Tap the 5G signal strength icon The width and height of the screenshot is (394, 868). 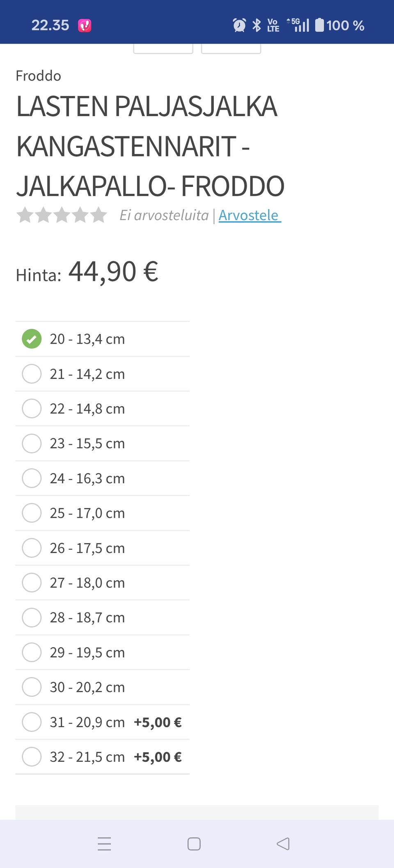[299, 25]
